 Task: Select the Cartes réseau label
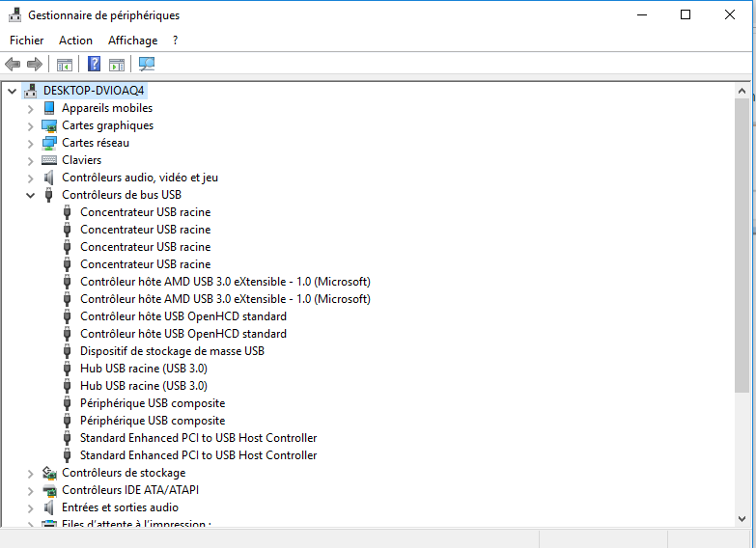coord(96,143)
